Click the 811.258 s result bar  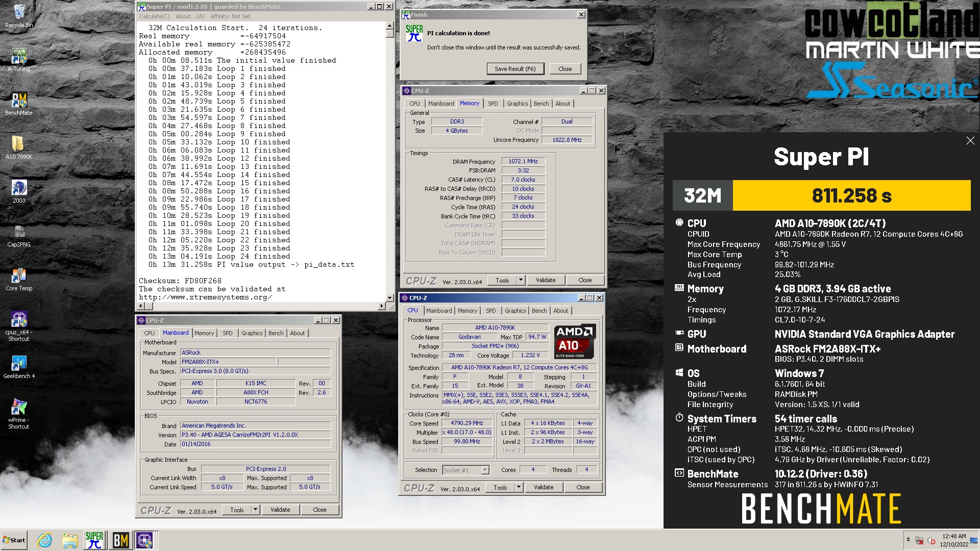(x=851, y=195)
